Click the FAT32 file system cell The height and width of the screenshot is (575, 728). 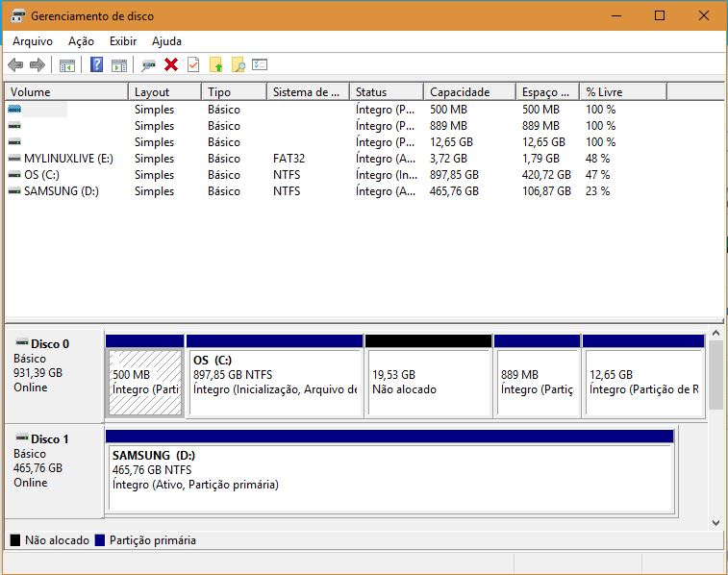pos(289,159)
